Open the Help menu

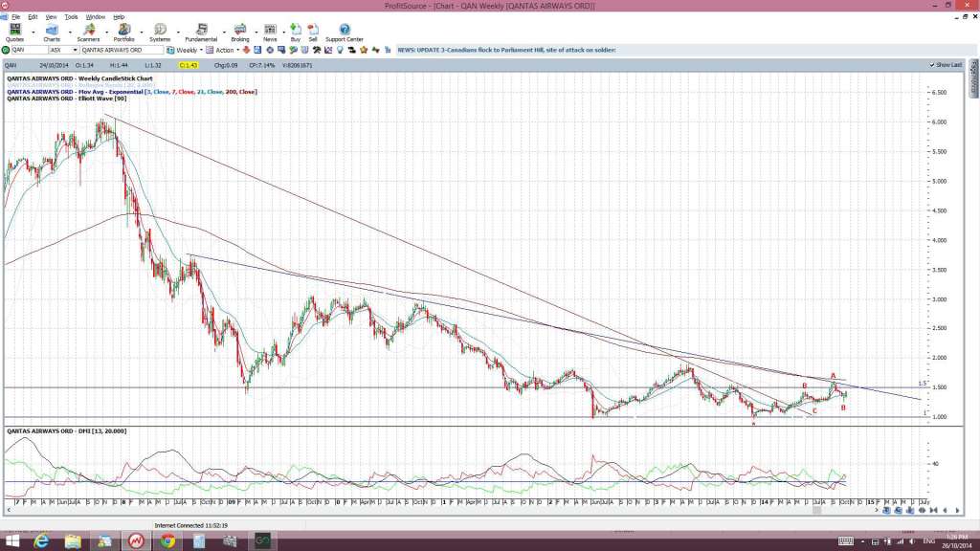point(118,17)
